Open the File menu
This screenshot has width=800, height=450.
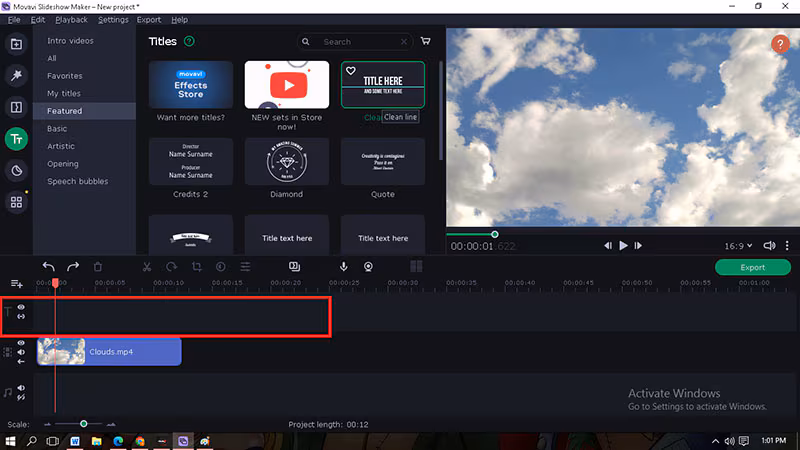coord(14,20)
